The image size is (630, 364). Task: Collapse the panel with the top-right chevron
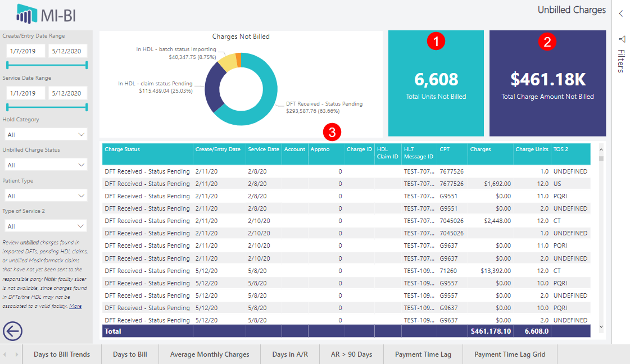pos(620,12)
